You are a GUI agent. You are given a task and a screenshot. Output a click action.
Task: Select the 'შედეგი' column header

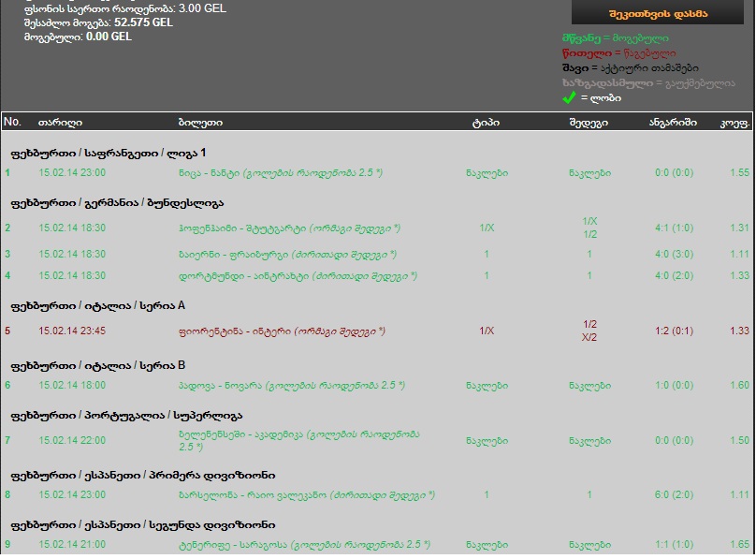click(x=589, y=123)
